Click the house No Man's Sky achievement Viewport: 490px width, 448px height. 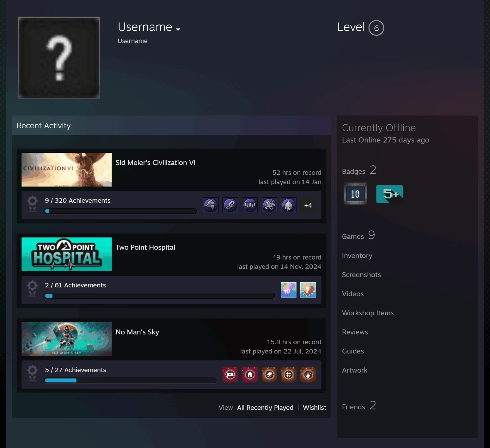pos(250,374)
